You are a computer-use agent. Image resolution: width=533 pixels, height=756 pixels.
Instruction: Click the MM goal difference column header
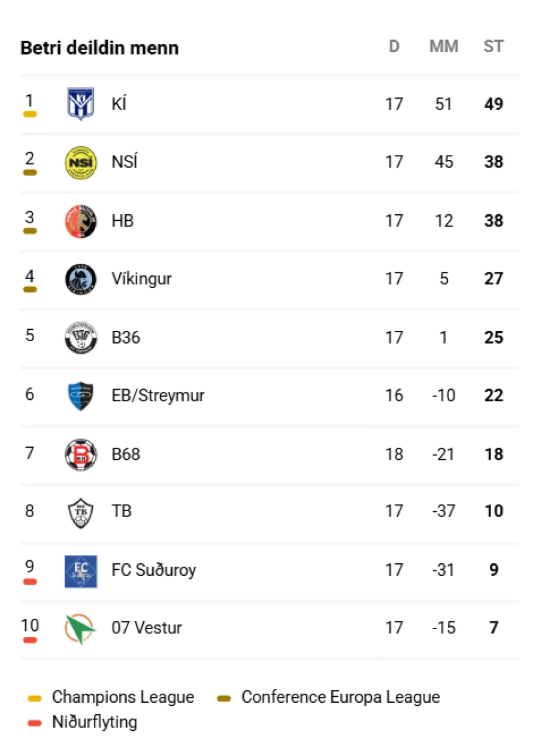[444, 47]
